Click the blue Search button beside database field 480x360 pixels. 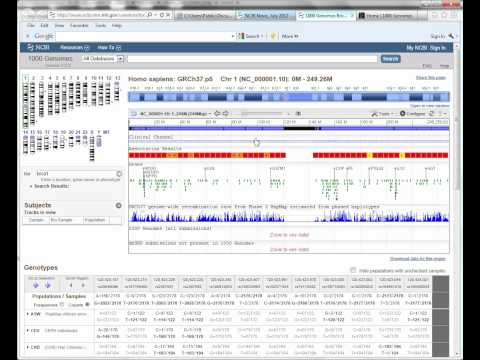coord(390,59)
